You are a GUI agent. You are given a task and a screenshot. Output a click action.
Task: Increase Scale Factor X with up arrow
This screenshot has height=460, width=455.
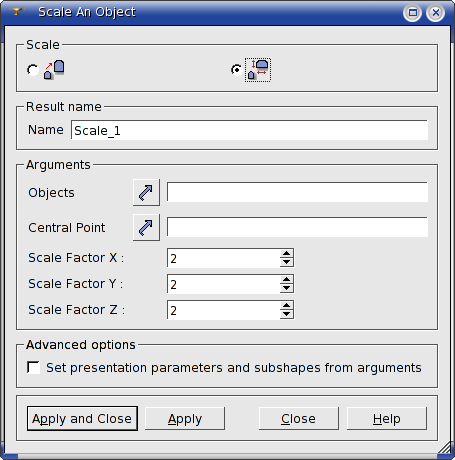click(286, 254)
